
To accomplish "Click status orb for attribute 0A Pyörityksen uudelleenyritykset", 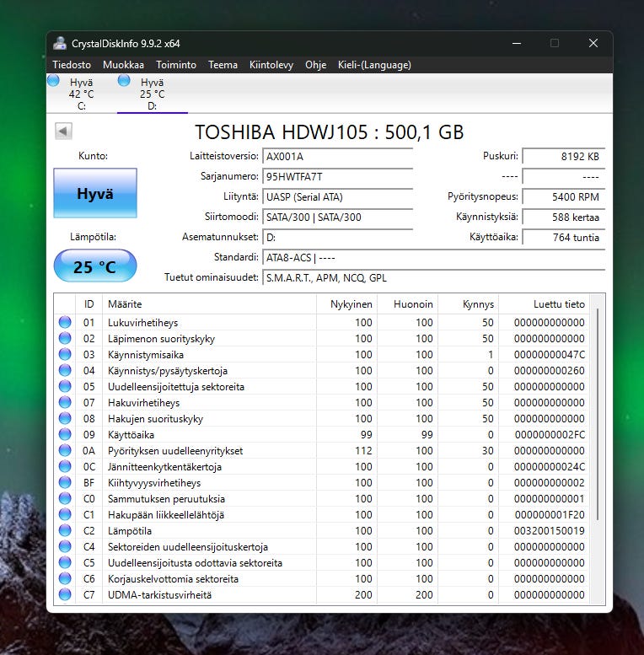I will 65,450.
